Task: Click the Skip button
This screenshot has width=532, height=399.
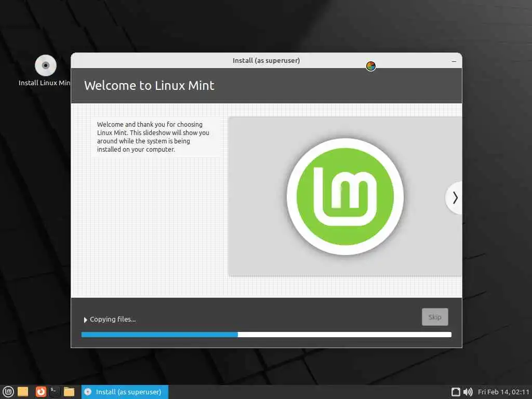Action: click(435, 317)
